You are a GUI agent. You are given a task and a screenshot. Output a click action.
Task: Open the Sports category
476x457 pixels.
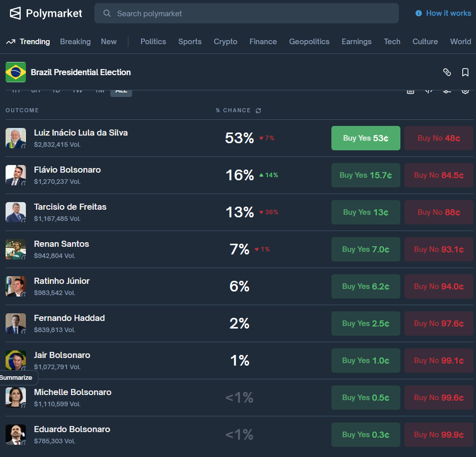[190, 42]
